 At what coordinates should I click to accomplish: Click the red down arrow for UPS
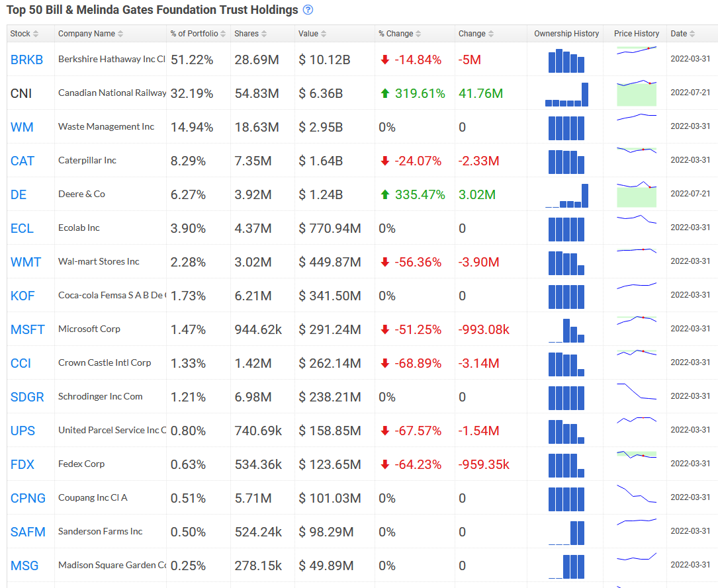coord(385,431)
